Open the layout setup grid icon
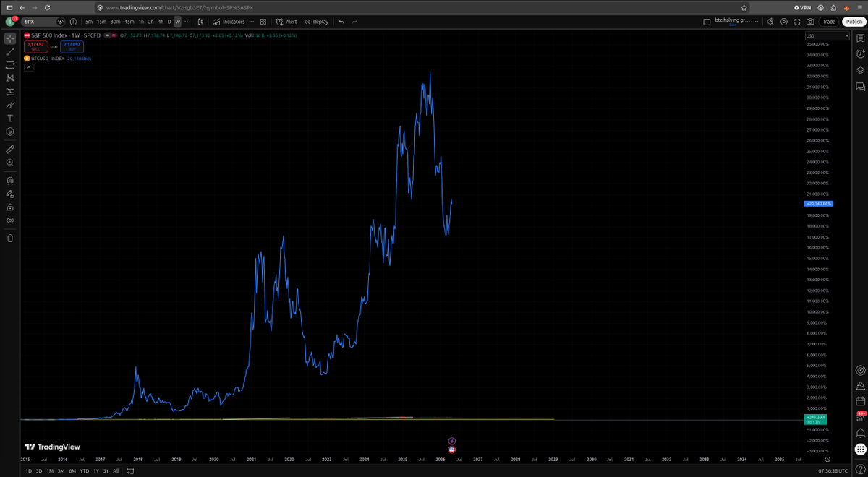 pos(263,22)
